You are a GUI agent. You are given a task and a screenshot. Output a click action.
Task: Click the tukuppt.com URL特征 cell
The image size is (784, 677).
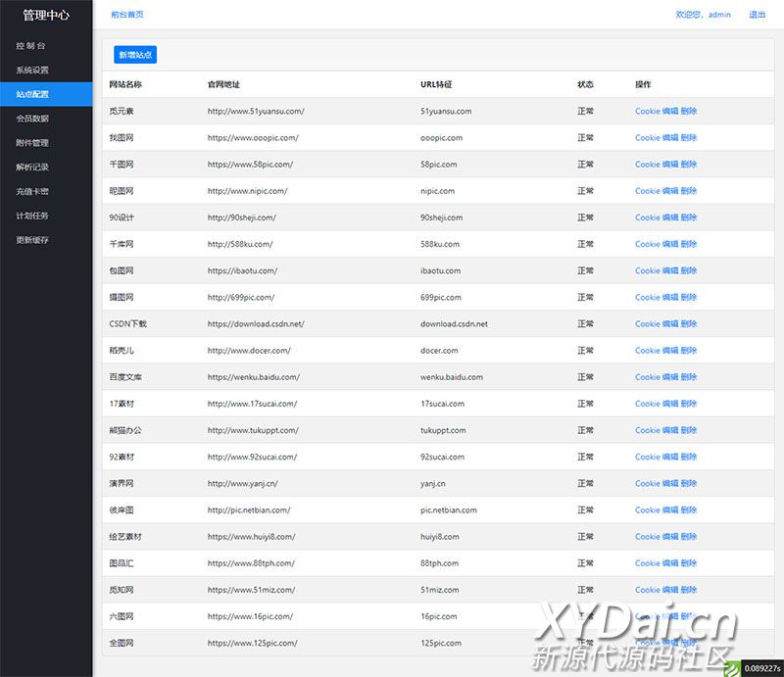[x=443, y=430]
